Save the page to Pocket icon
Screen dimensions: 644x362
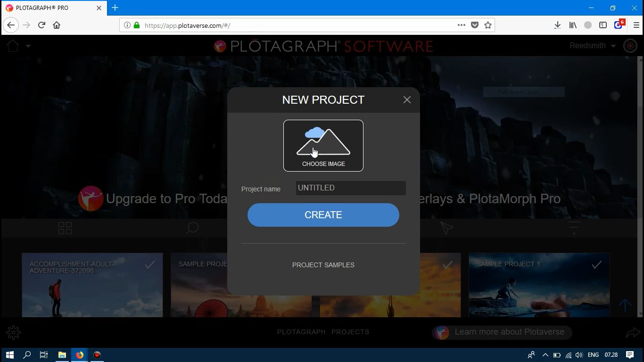(475, 25)
